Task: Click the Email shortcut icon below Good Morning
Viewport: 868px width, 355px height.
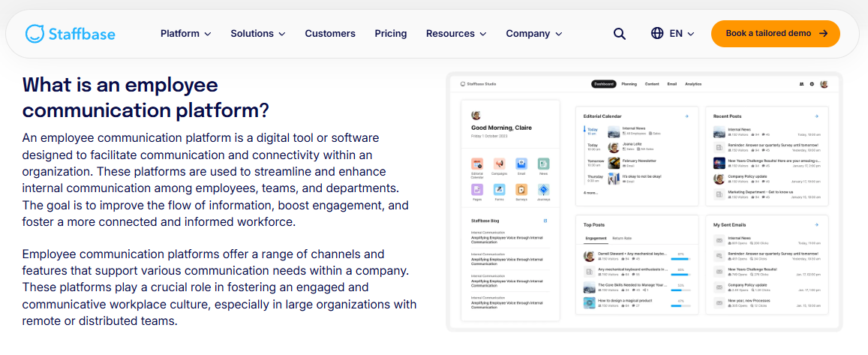Action: pos(521,164)
